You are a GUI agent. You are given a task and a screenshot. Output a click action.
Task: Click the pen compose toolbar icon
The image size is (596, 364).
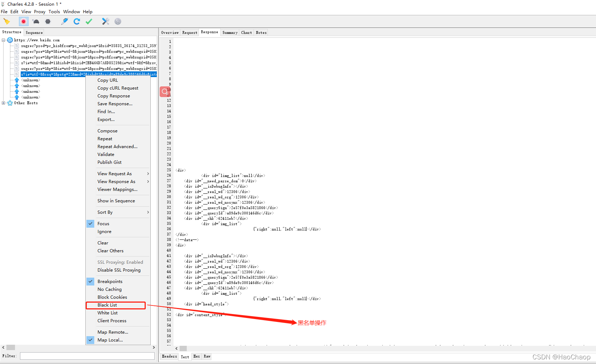pyautogui.click(x=65, y=21)
